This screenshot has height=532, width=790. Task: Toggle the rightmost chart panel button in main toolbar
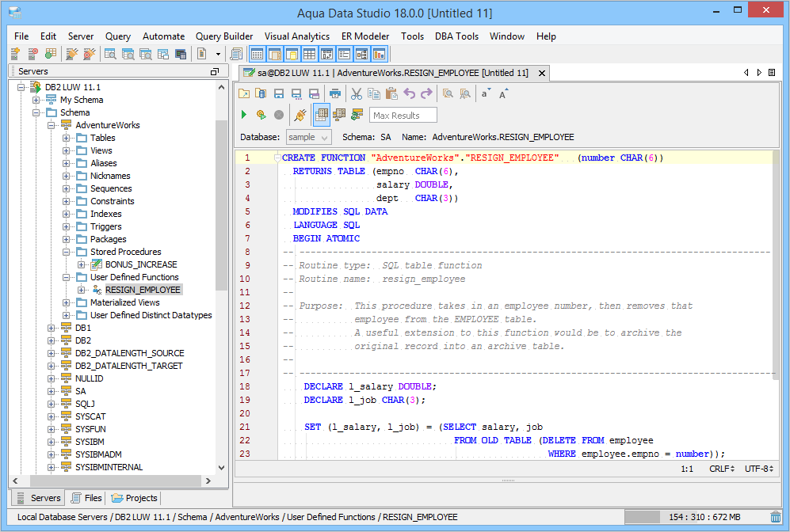pyautogui.click(x=380, y=54)
